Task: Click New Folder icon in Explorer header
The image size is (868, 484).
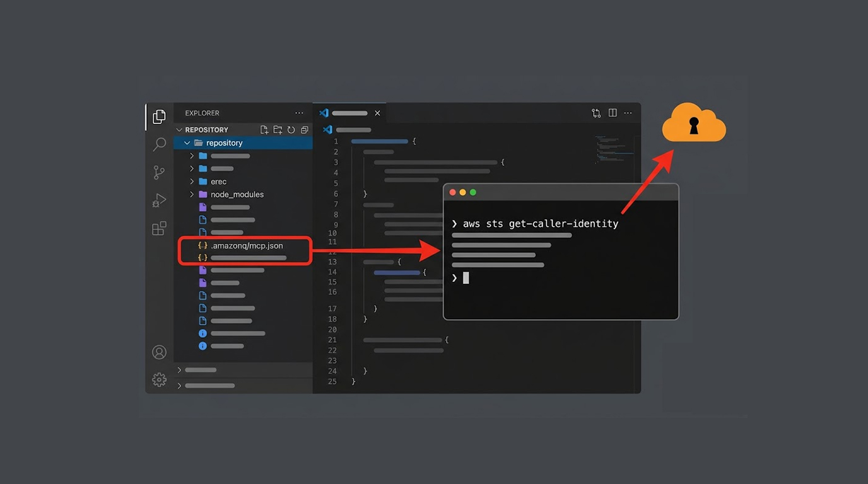Action: 278,130
